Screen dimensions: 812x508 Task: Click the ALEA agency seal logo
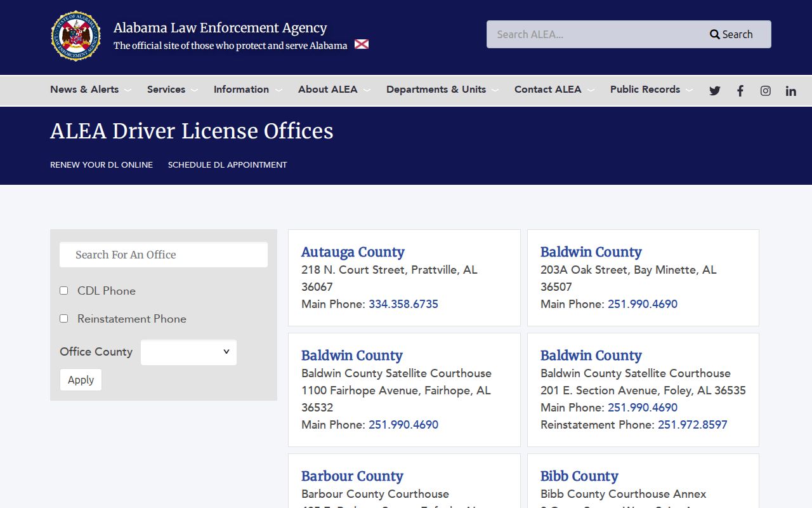[x=75, y=36]
